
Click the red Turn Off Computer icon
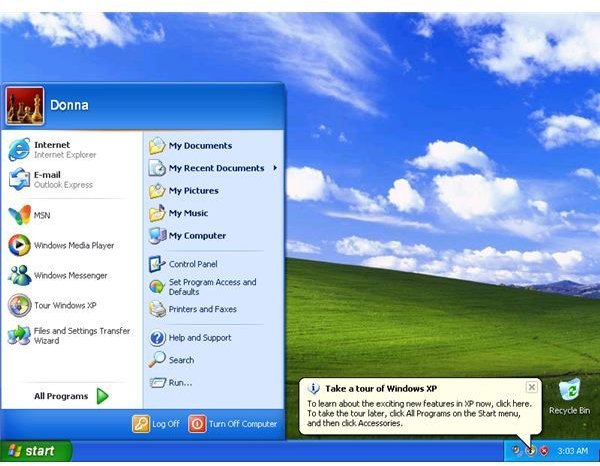(x=197, y=424)
